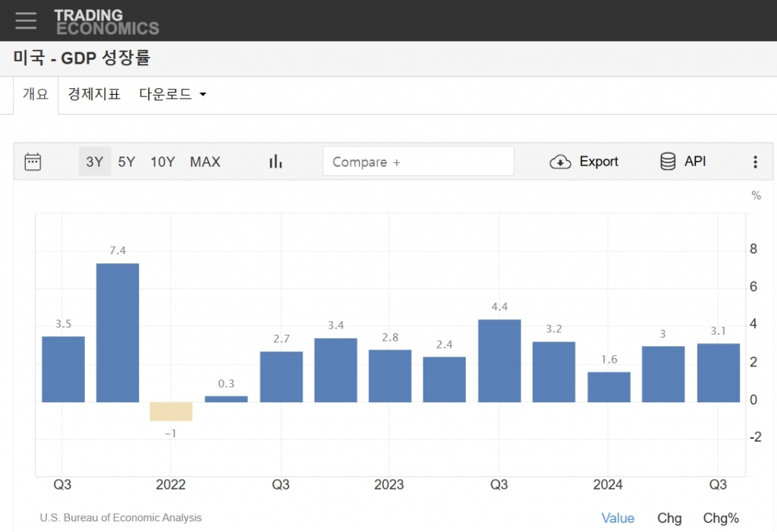Click the negative beige -1 bar
The image size is (777, 532).
coord(171,411)
